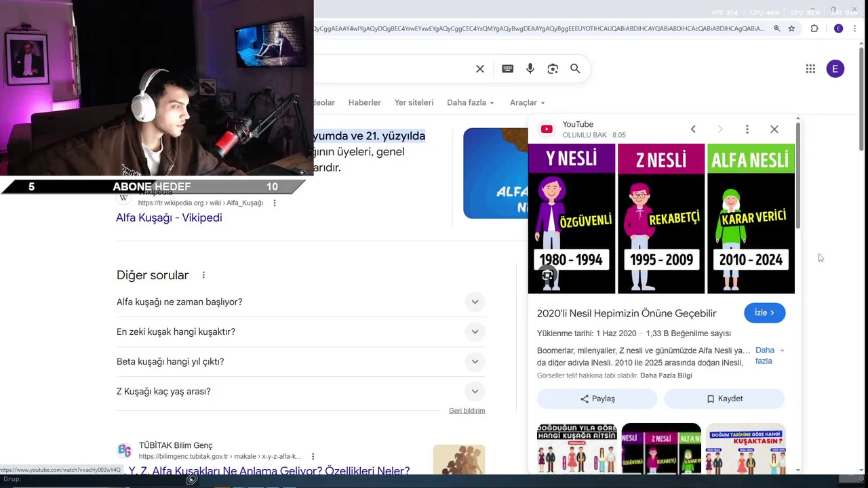Image resolution: width=868 pixels, height=488 pixels.
Task: Open the TÜBİTAK Y, Z, Alfa Kuşakları article
Action: coord(269,470)
